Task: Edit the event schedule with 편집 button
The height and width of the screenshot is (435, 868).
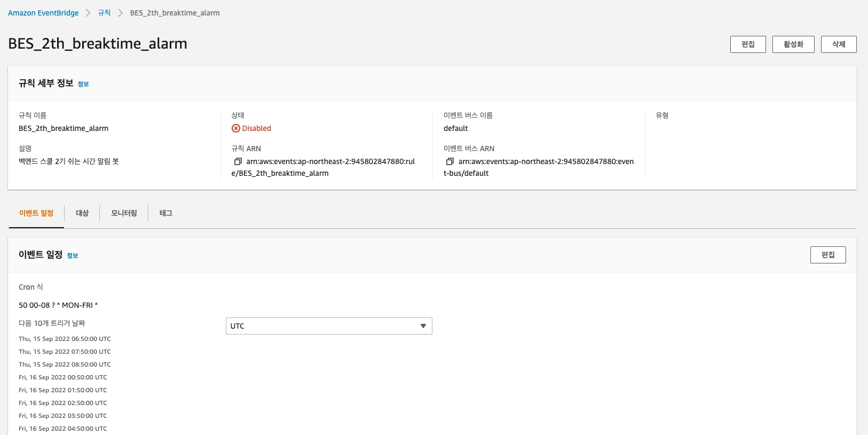Action: point(827,255)
